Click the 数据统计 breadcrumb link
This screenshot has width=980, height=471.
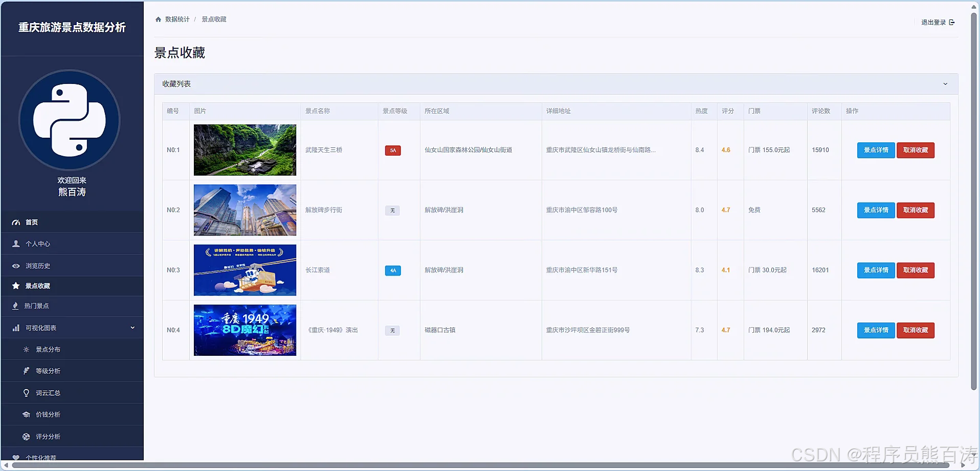pos(177,19)
